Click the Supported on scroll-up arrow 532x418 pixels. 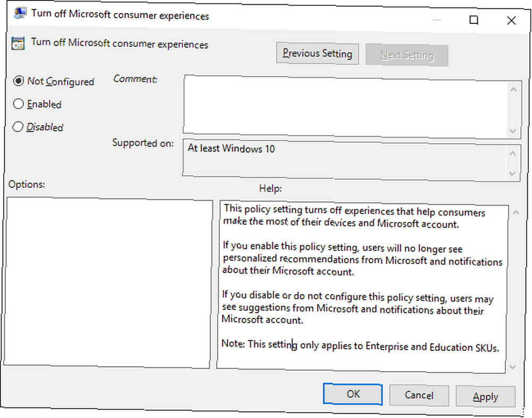pyautogui.click(x=513, y=153)
